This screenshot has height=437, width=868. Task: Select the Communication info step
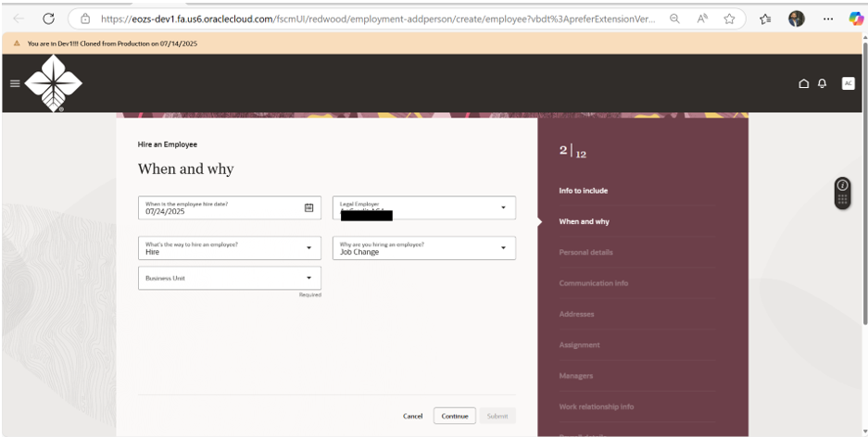point(594,283)
